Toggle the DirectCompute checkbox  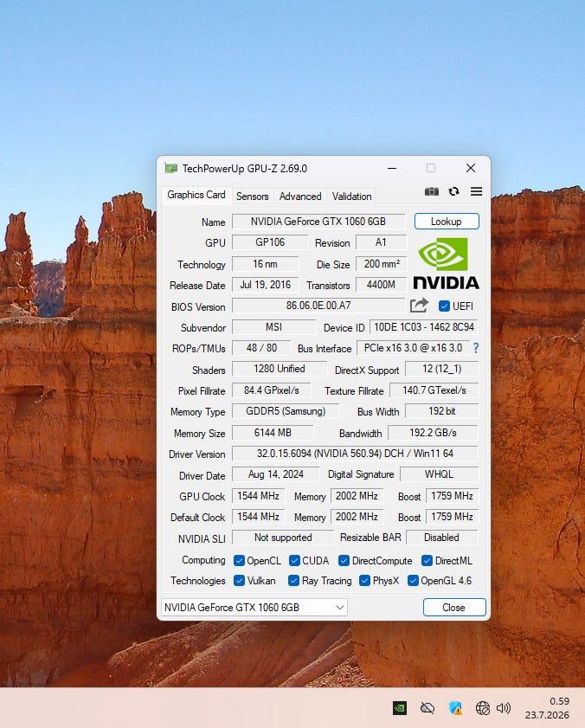click(344, 561)
